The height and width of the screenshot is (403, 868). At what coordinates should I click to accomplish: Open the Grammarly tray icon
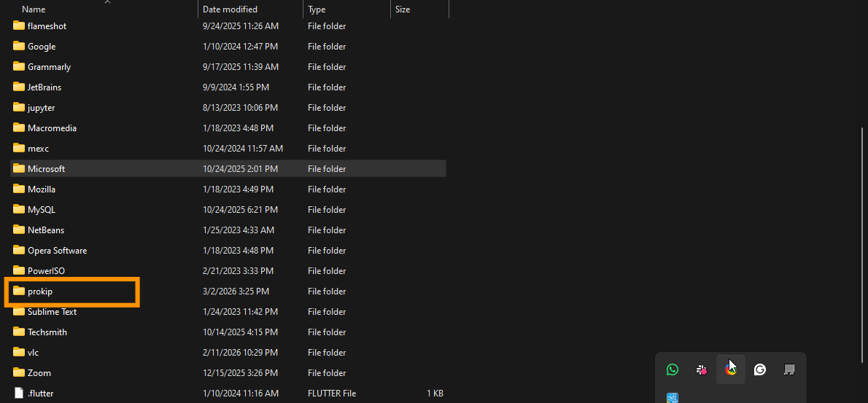point(760,369)
